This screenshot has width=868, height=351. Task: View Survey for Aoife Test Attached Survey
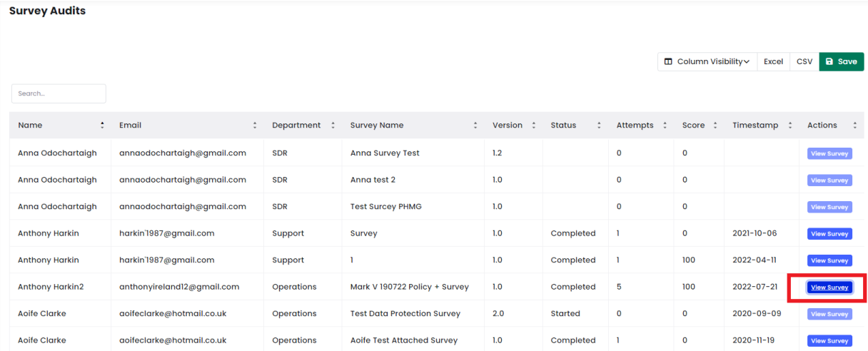[829, 341]
